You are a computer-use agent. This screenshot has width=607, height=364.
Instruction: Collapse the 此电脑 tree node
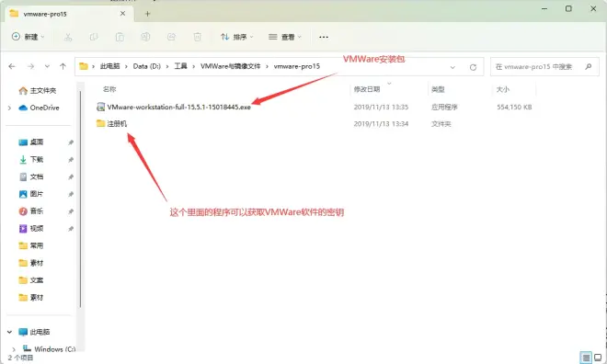pyautogui.click(x=10, y=332)
